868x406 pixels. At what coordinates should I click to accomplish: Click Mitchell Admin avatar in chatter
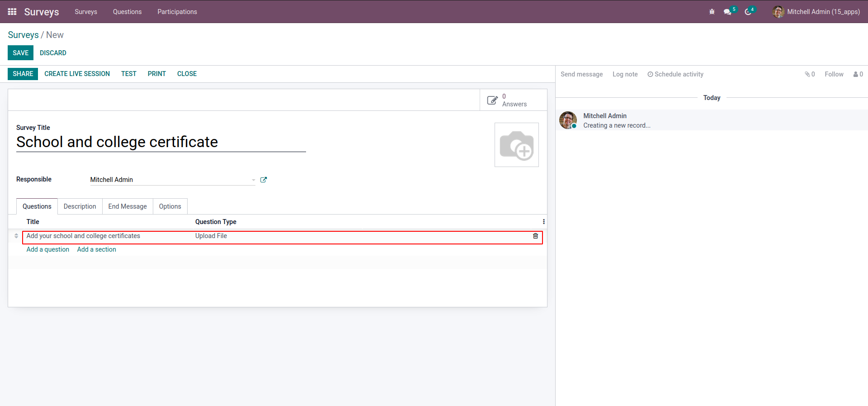click(x=568, y=120)
